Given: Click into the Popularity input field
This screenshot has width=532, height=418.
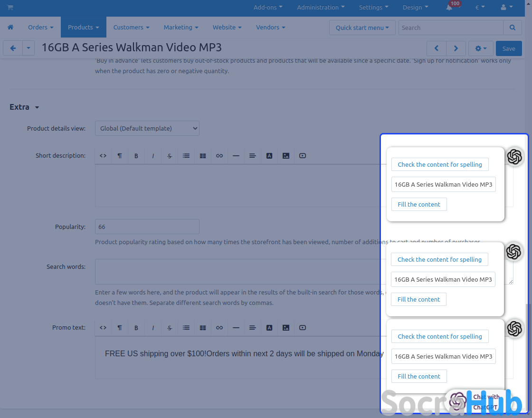Looking at the screenshot, I should pyautogui.click(x=147, y=227).
